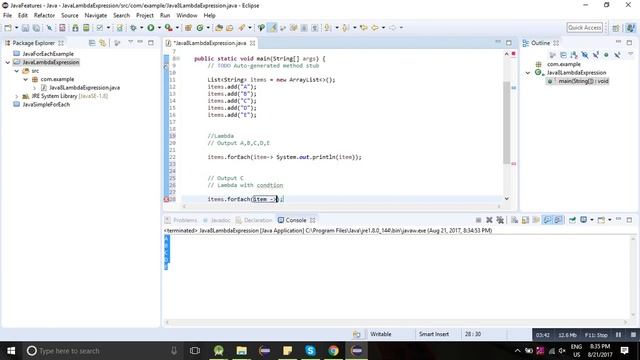Click the editor vertical scrollbar thumb

(x=507, y=122)
